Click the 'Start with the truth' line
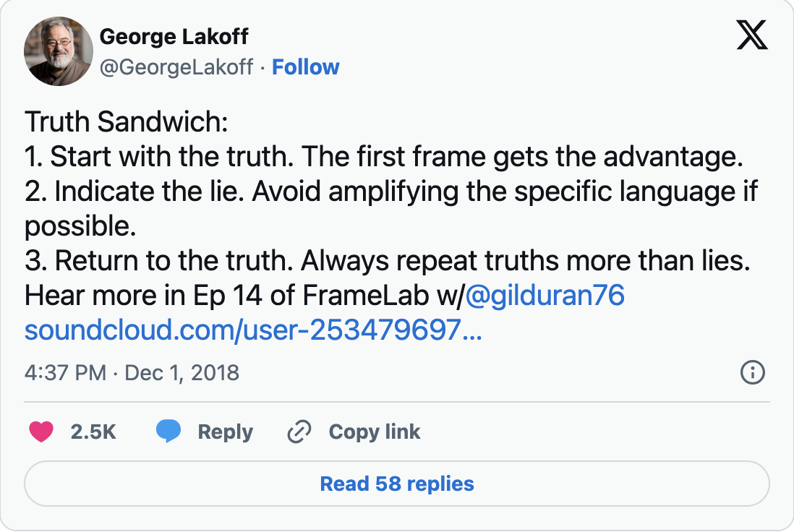The height and width of the screenshot is (532, 794). tap(383, 157)
